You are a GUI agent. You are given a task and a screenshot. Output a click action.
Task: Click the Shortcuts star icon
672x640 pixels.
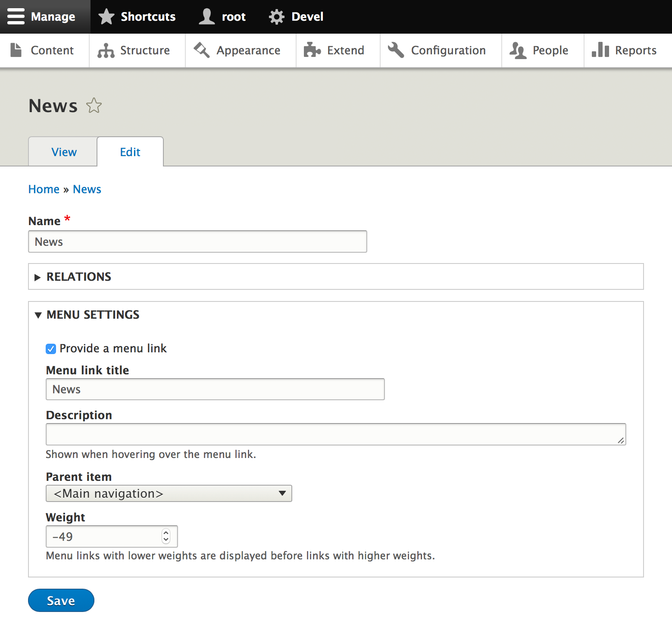tap(106, 16)
